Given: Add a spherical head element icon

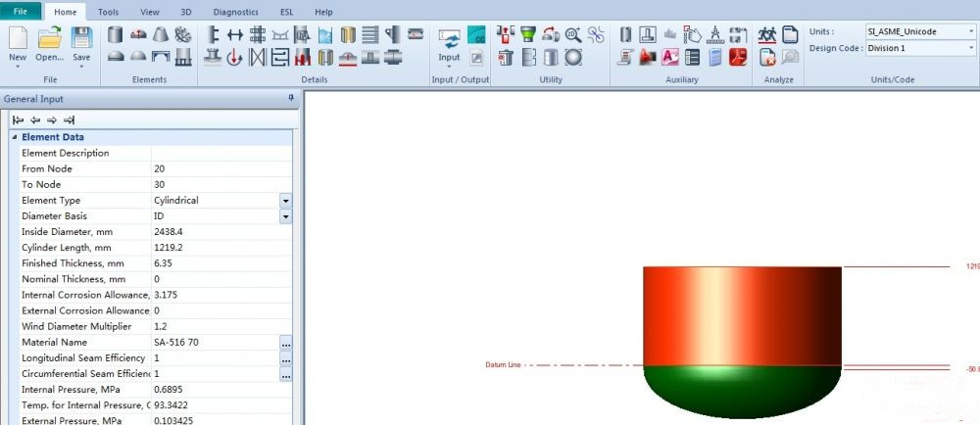Looking at the screenshot, I should [x=138, y=57].
